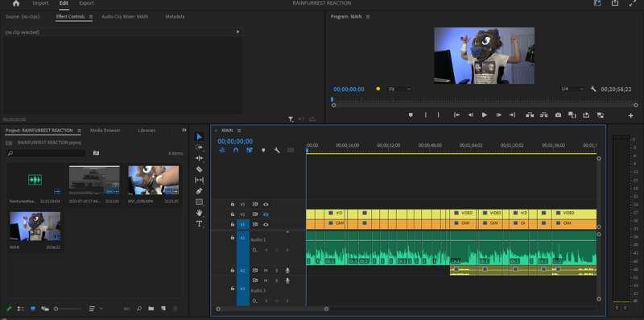
Task: Play the sequence in Program Monitor
Action: [485, 115]
